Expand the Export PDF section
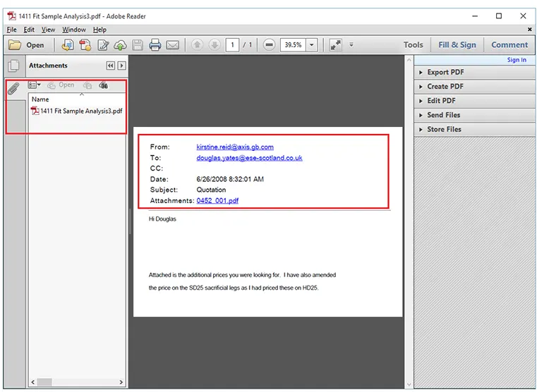 pyautogui.click(x=474, y=72)
